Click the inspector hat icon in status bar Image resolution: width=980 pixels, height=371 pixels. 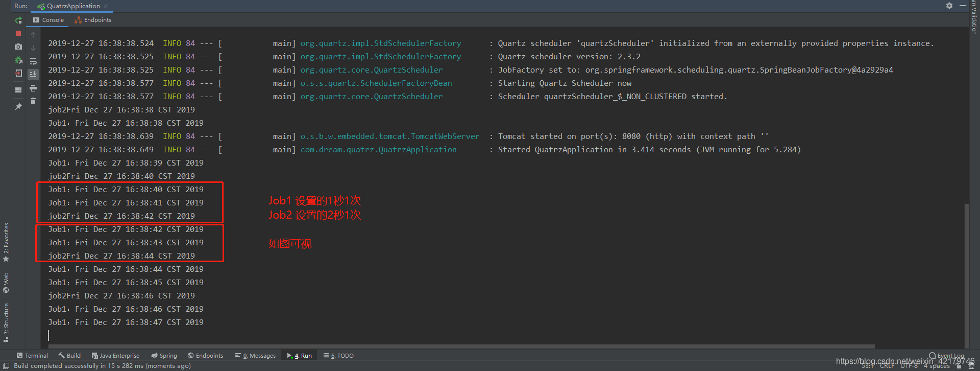click(x=971, y=366)
